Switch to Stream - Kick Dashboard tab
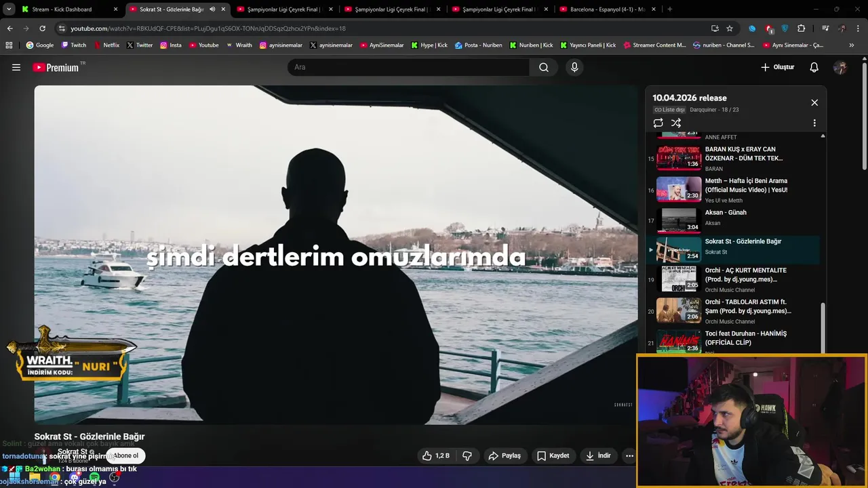The width and height of the screenshot is (868, 488). 69,9
